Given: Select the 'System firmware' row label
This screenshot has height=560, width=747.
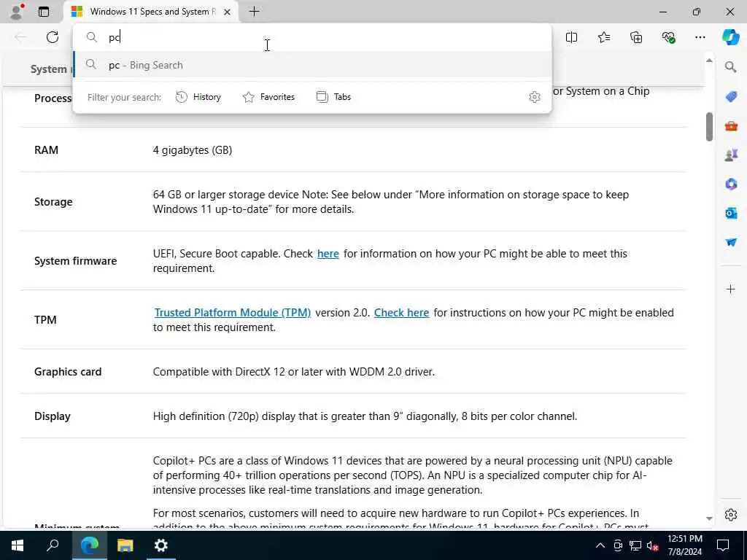Looking at the screenshot, I should [75, 261].
